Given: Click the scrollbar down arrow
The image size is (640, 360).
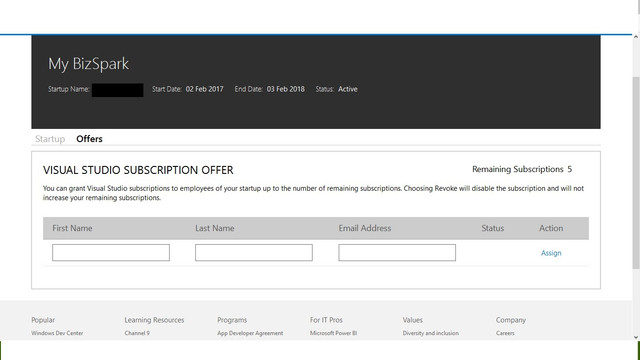Looking at the screenshot, I should click(x=636, y=337).
